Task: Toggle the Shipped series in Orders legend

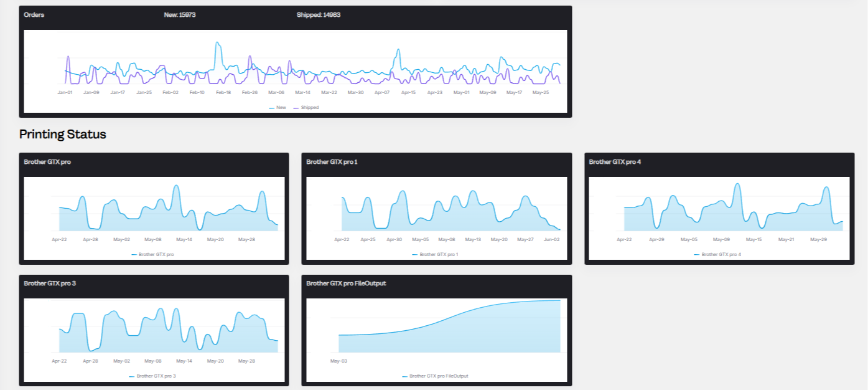Action: pos(306,107)
